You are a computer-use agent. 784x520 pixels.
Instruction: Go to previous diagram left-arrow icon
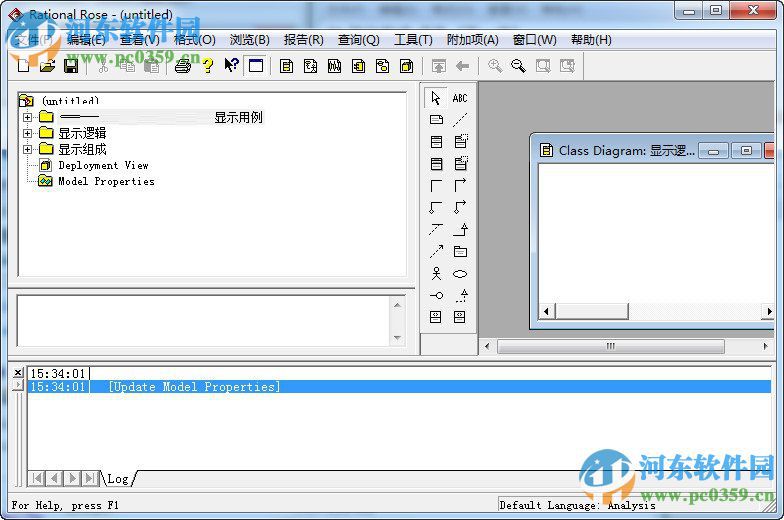point(462,66)
